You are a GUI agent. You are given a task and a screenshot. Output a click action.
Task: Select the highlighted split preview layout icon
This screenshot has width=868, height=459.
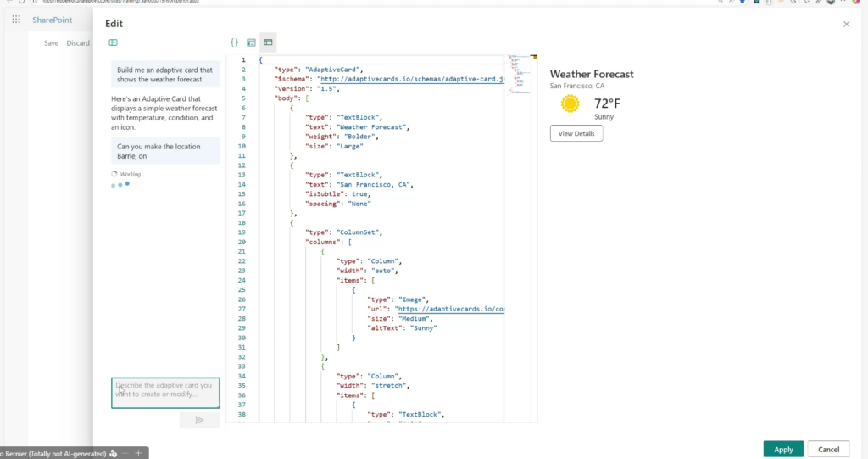click(268, 42)
